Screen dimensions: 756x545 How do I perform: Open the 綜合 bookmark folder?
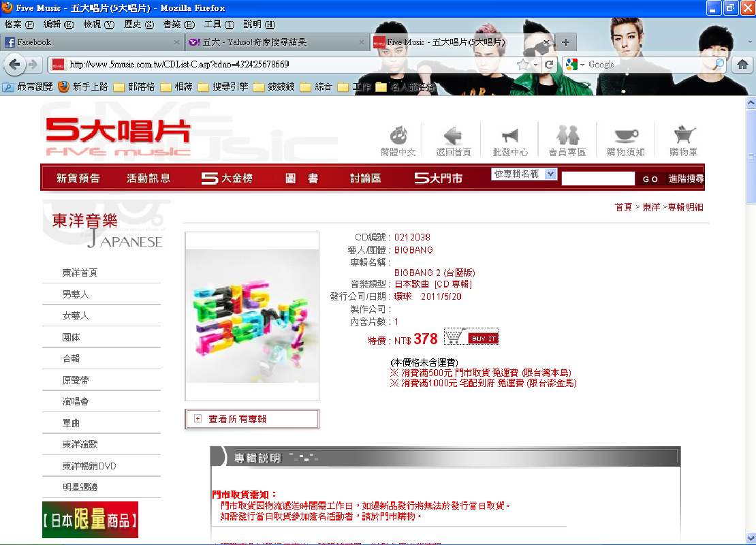(x=316, y=87)
